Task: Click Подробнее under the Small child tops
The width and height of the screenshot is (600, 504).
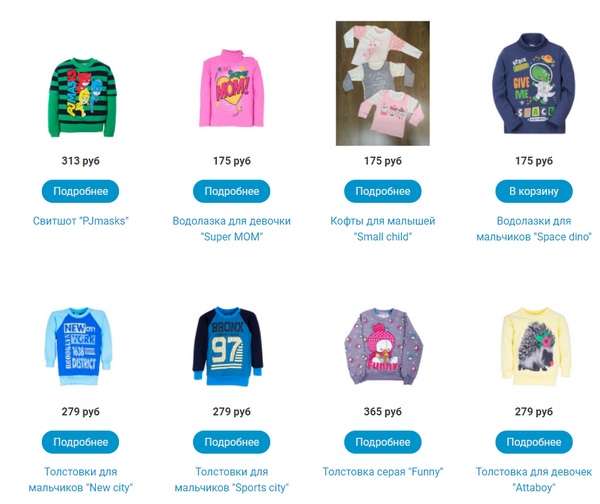Action: (383, 191)
